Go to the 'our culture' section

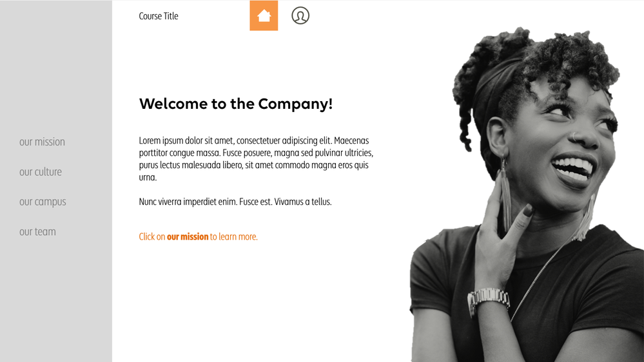pyautogui.click(x=40, y=172)
